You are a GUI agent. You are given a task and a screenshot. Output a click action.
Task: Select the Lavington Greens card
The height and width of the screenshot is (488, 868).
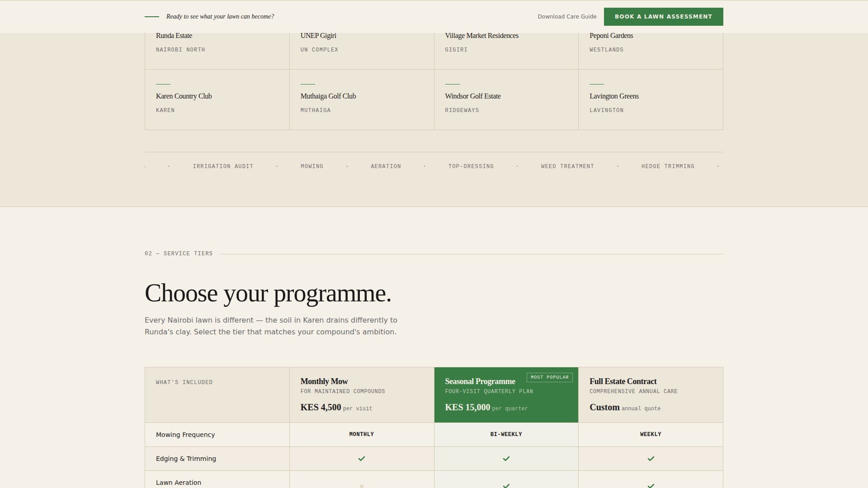pyautogui.click(x=651, y=99)
